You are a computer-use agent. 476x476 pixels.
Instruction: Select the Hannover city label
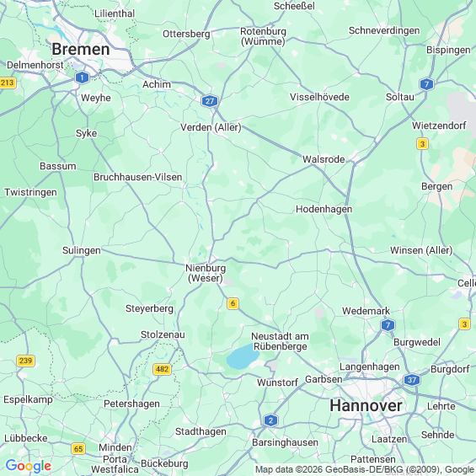pyautogui.click(x=366, y=405)
